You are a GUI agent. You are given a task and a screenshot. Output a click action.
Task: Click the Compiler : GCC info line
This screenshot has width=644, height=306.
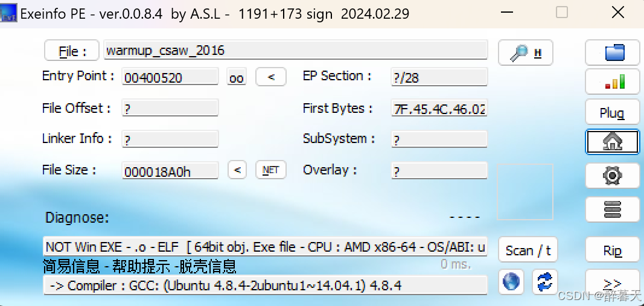click(x=266, y=285)
